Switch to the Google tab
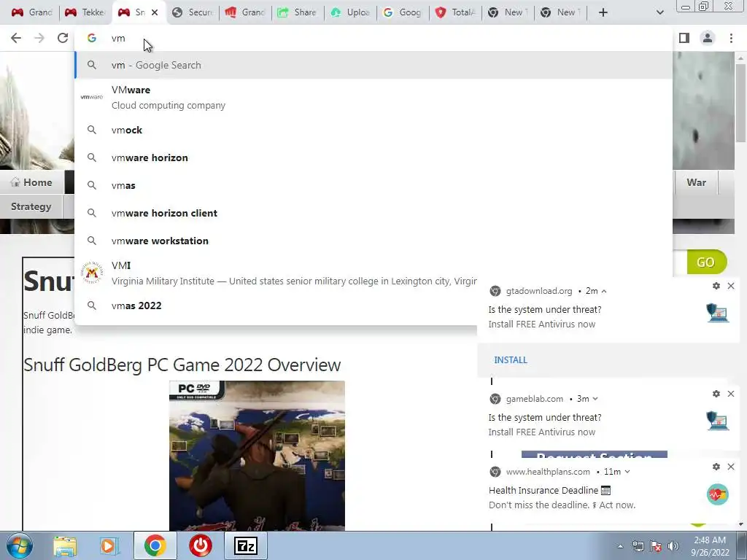The image size is (747, 560). point(403,12)
